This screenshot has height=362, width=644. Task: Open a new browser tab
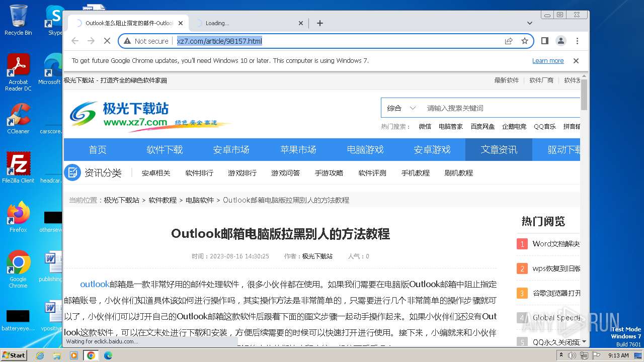point(319,23)
